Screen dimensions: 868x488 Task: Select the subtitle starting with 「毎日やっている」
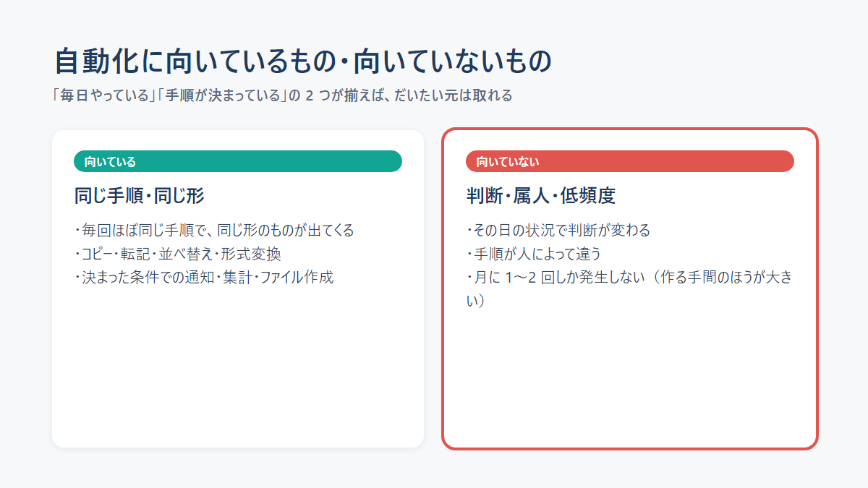point(282,95)
